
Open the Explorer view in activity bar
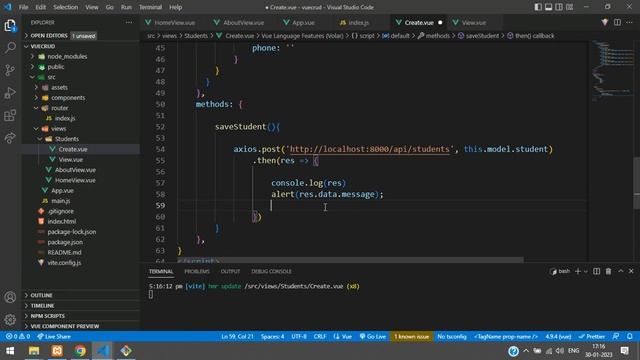pos(10,26)
